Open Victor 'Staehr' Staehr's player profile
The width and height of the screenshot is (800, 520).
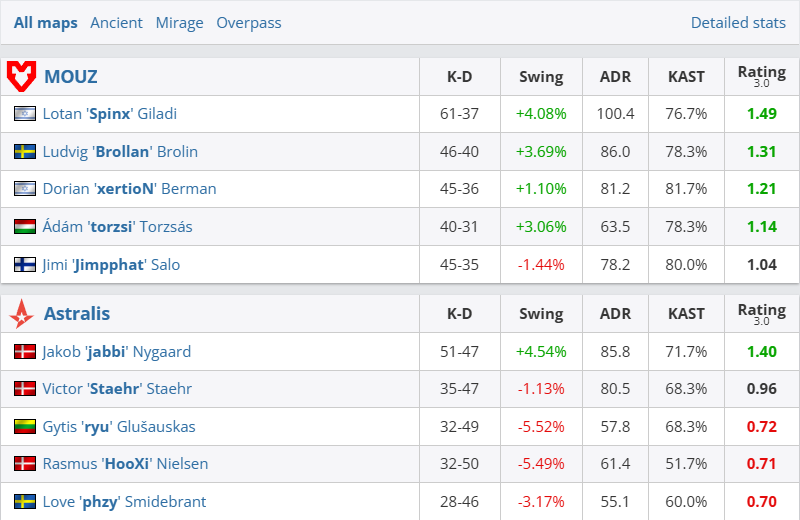(x=117, y=389)
